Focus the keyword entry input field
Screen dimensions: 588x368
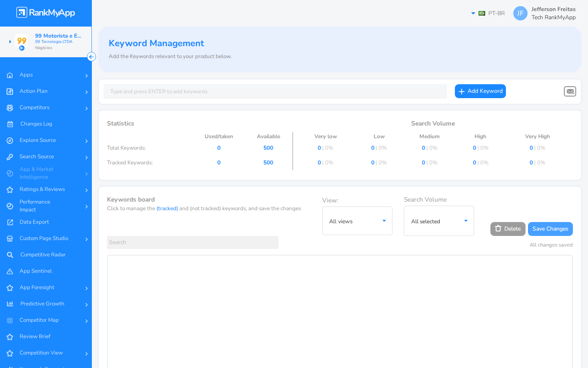tap(275, 92)
